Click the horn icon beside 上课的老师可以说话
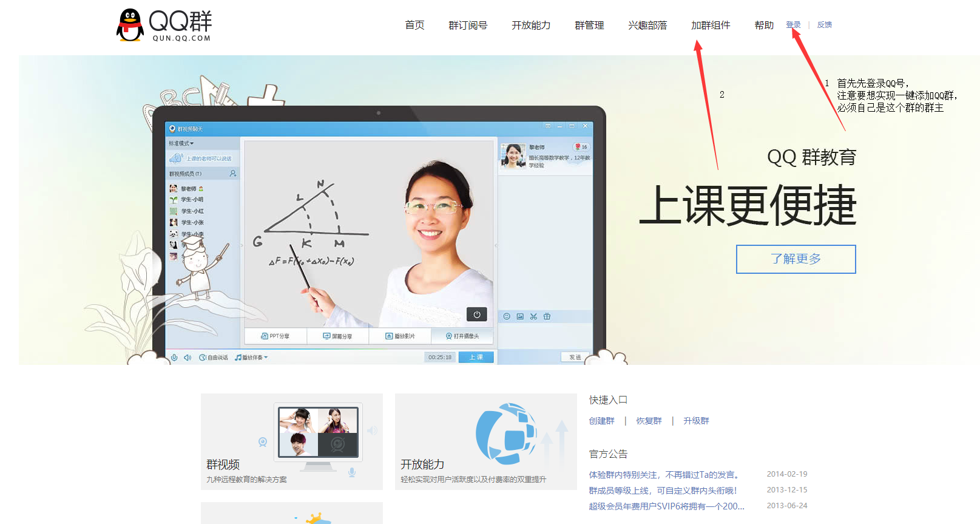The image size is (980, 524). pos(177,158)
